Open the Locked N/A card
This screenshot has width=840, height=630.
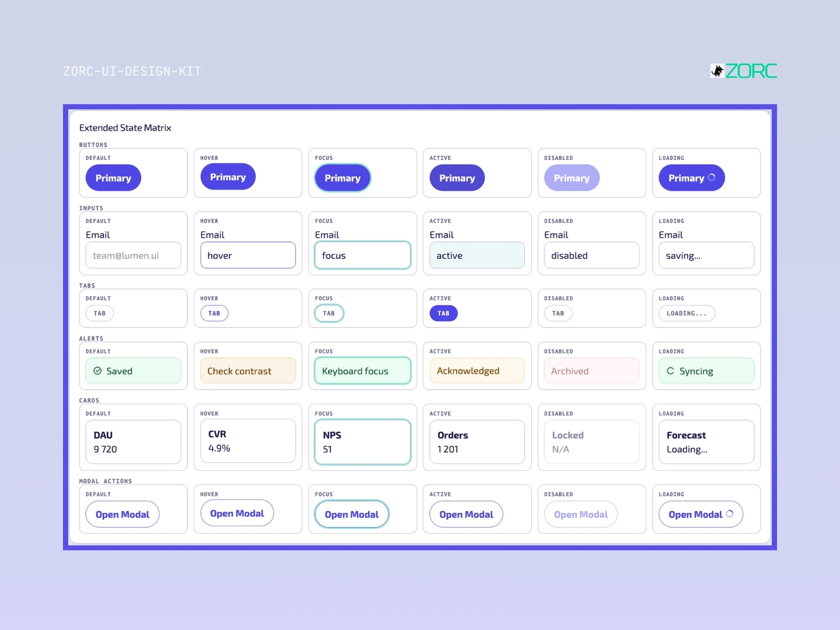tap(592, 442)
